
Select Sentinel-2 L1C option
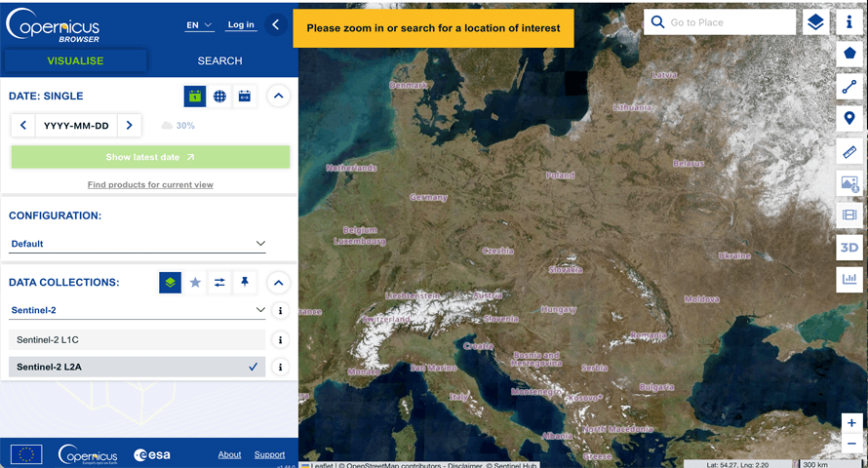point(137,339)
